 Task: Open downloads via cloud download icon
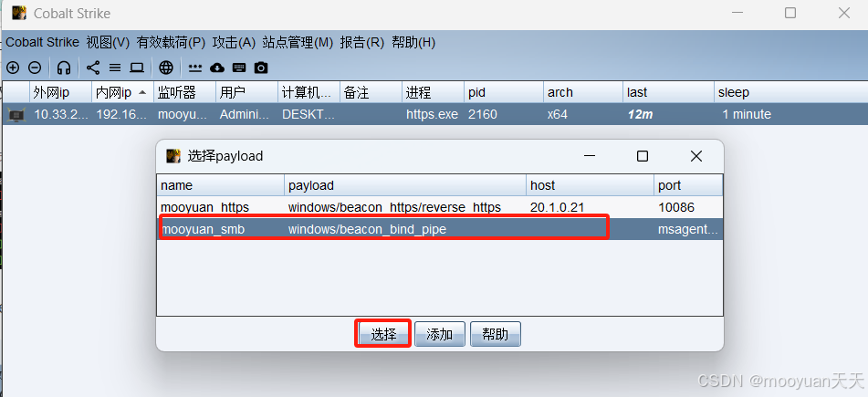pyautogui.click(x=217, y=68)
